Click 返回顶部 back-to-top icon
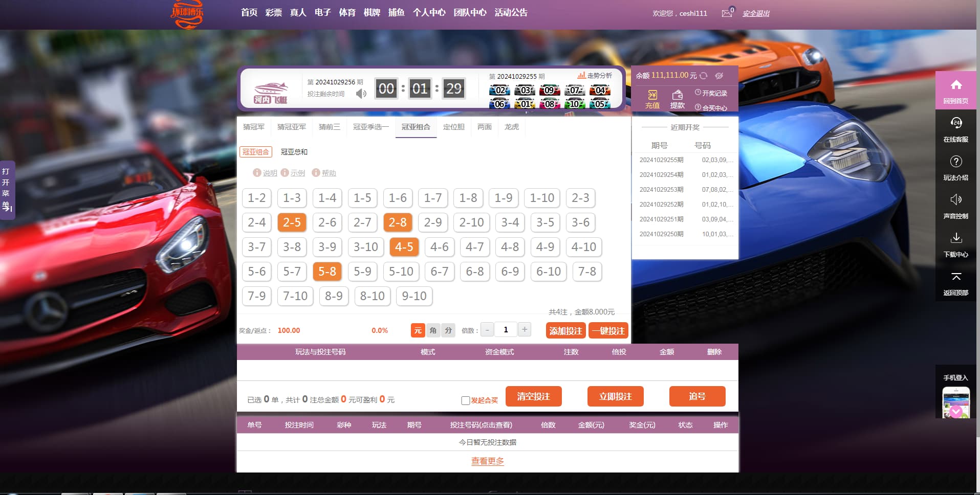Viewport: 980px width, 495px height. point(956,277)
